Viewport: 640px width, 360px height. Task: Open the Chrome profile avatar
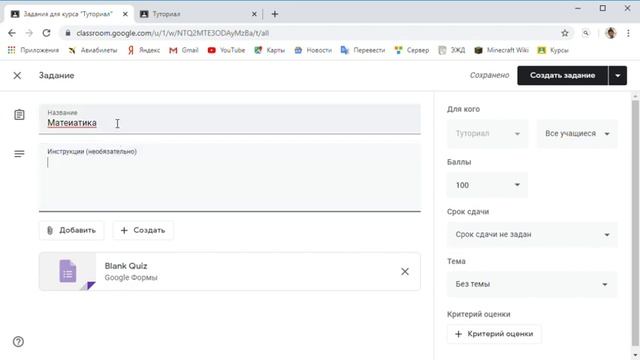[x=611, y=33]
